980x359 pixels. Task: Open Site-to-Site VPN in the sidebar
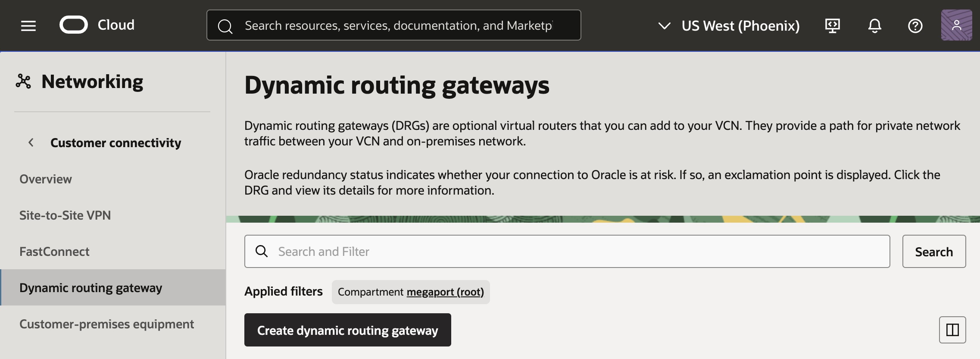[x=65, y=215]
